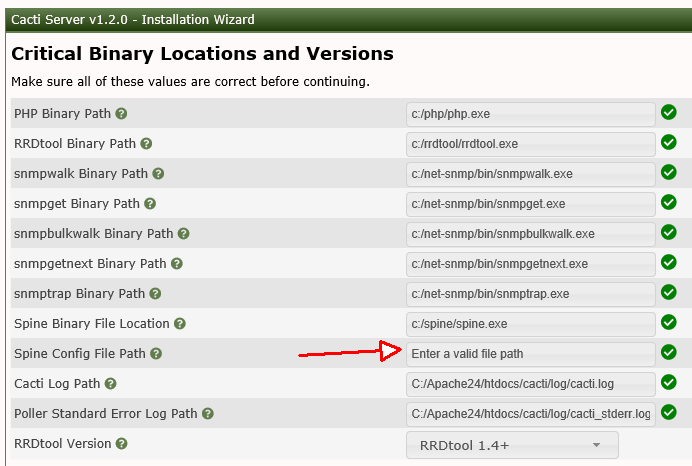
Task: Focus the PHP Binary Path field
Action: click(x=530, y=114)
